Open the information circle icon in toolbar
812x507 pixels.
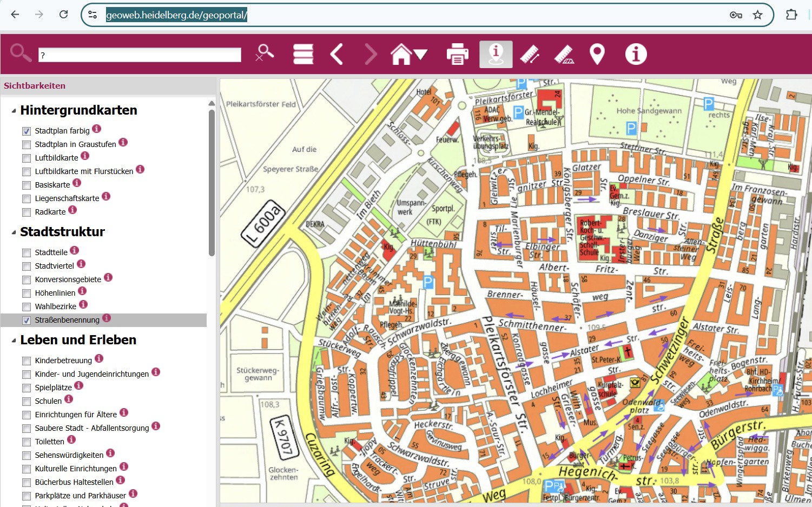point(636,54)
